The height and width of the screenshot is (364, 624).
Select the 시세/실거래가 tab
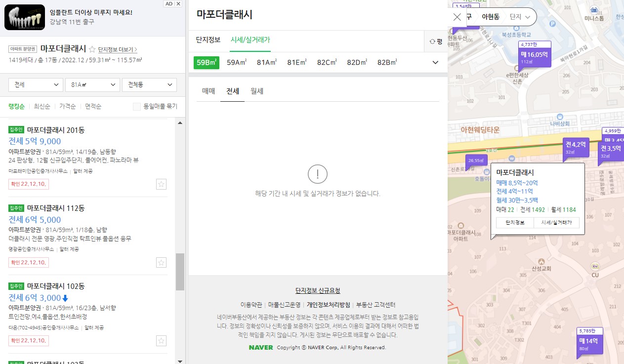tap(250, 40)
